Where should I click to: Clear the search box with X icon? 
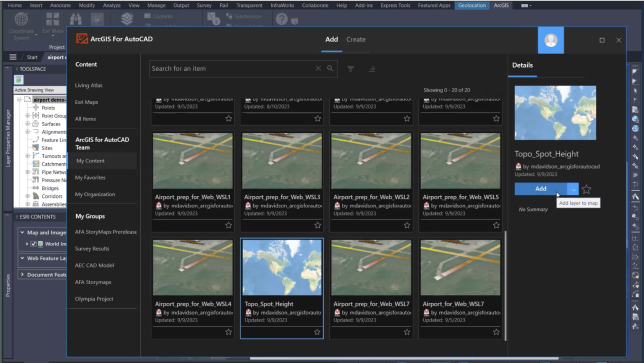pyautogui.click(x=318, y=68)
